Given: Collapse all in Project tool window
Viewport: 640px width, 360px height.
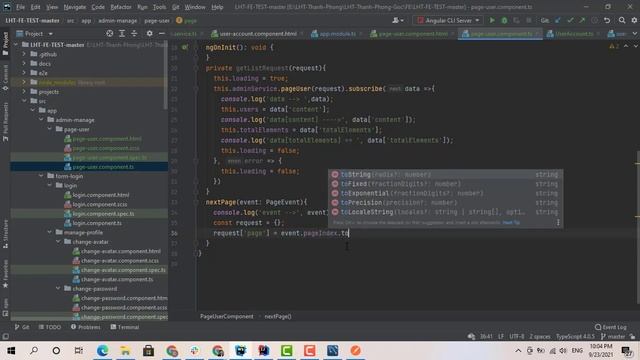Looking at the screenshot, I should click(134, 33).
